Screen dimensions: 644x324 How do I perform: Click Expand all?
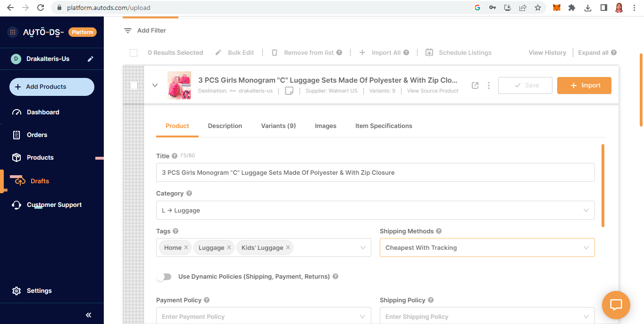pyautogui.click(x=593, y=53)
